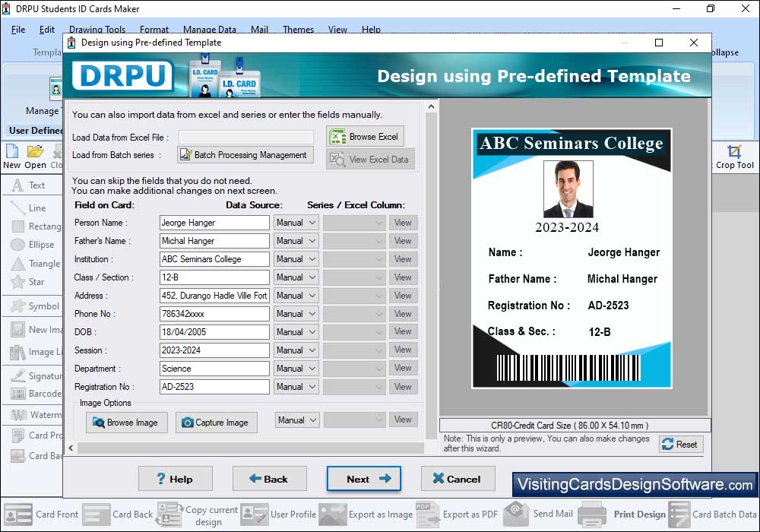
Task: Open Father's Name data source dropdown
Action: pyautogui.click(x=296, y=241)
